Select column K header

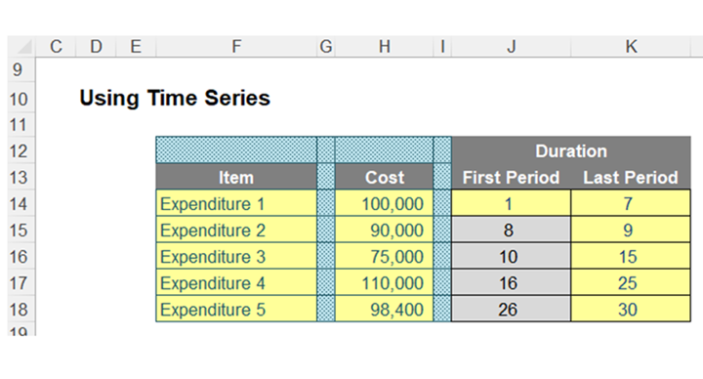pos(631,47)
